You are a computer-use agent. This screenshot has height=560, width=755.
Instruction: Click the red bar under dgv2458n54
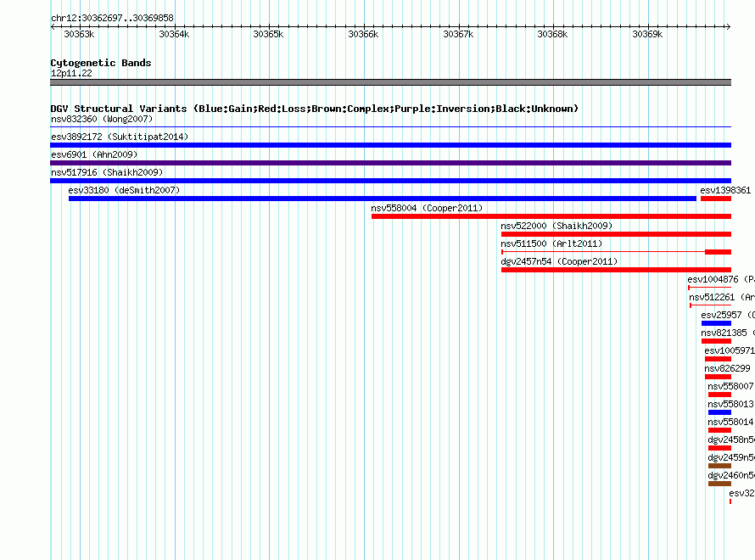[x=720, y=448]
